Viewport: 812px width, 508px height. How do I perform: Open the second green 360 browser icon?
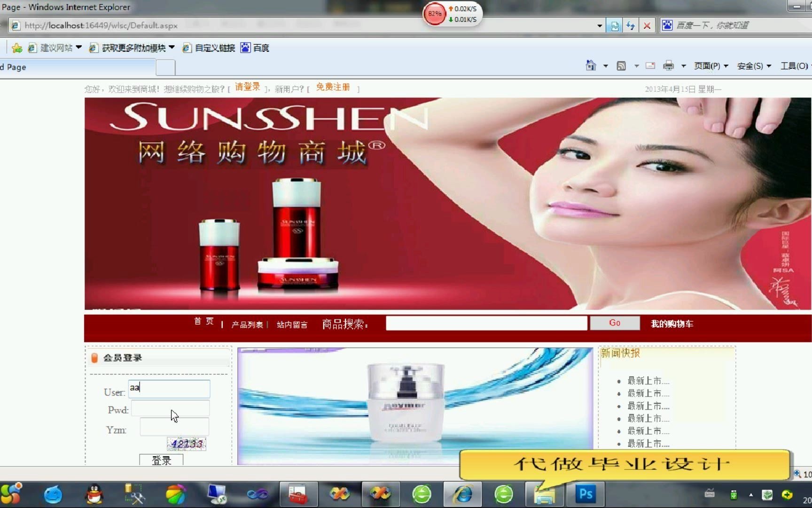504,495
